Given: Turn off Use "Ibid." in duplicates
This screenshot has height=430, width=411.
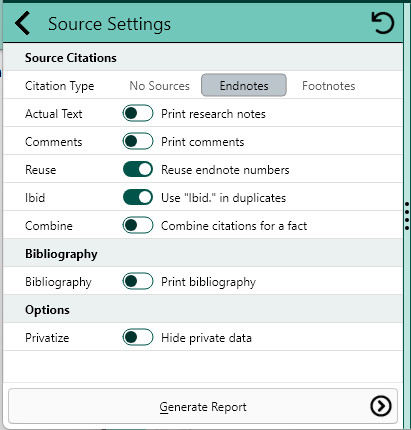Looking at the screenshot, I should point(138,197).
